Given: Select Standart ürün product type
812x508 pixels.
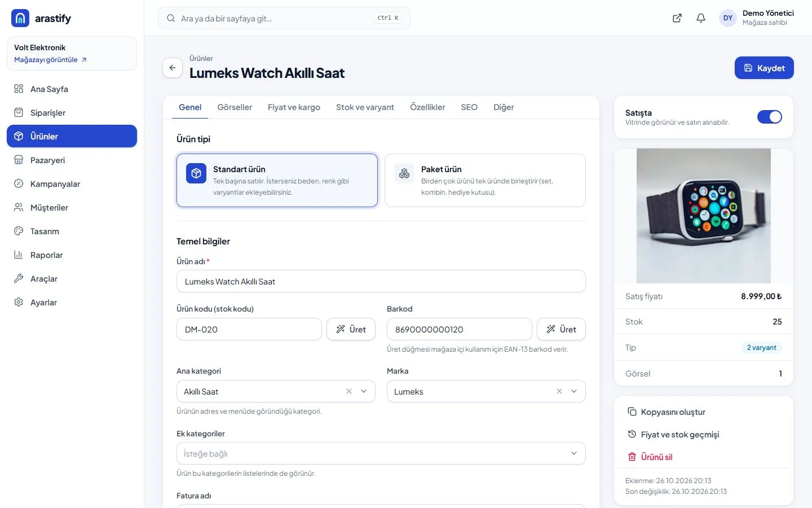Looking at the screenshot, I should pyautogui.click(x=277, y=181).
